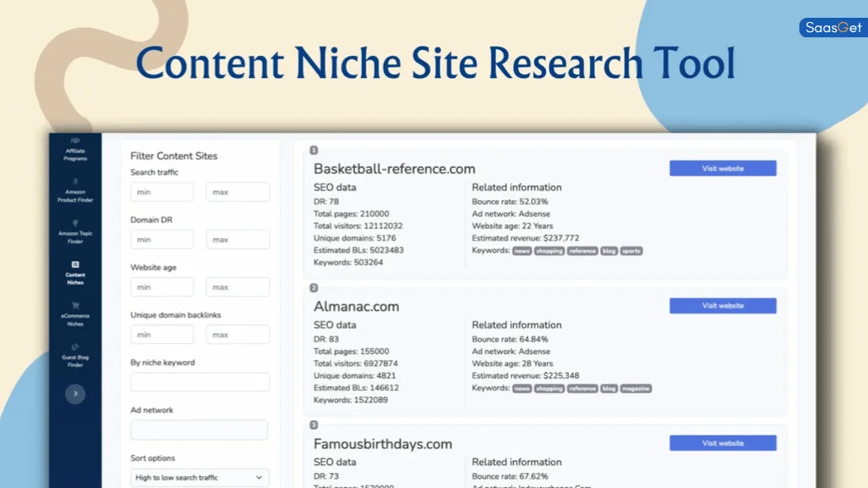
Task: Click Website age min field
Action: pos(162,287)
